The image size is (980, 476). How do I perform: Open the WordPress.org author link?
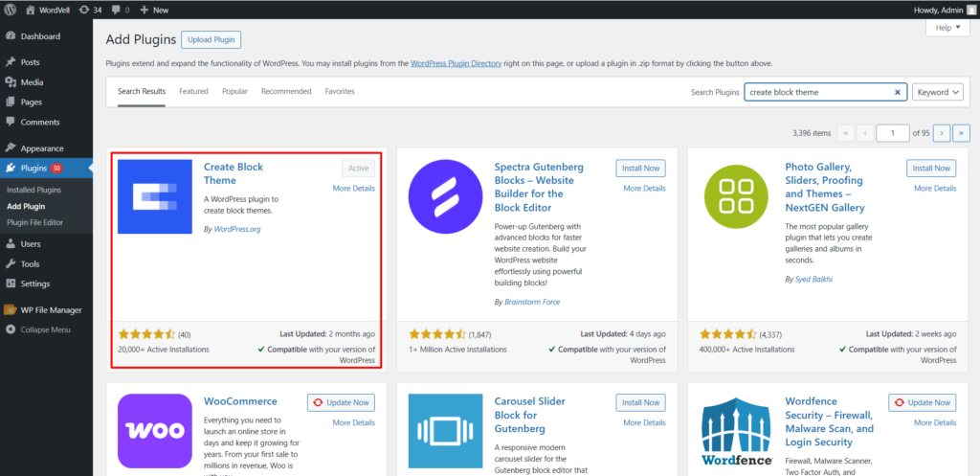pyautogui.click(x=237, y=229)
